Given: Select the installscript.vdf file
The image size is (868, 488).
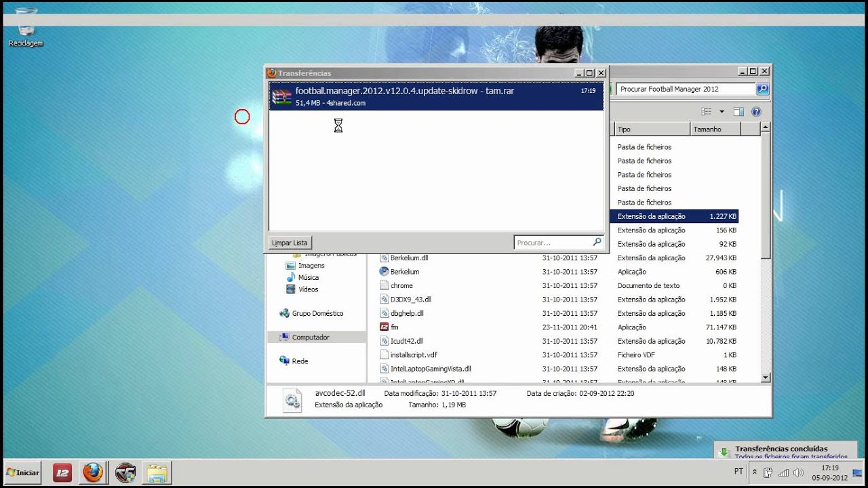Looking at the screenshot, I should [x=414, y=355].
